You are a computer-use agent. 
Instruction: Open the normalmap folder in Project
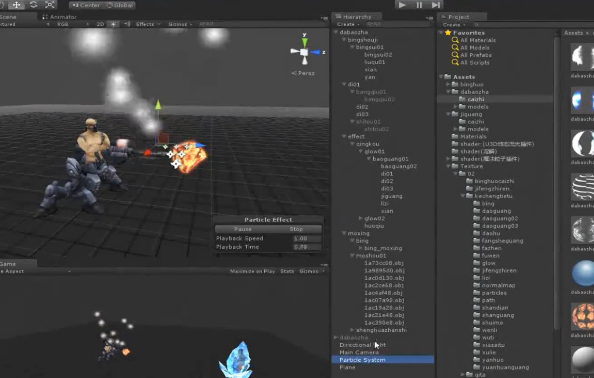click(x=498, y=285)
